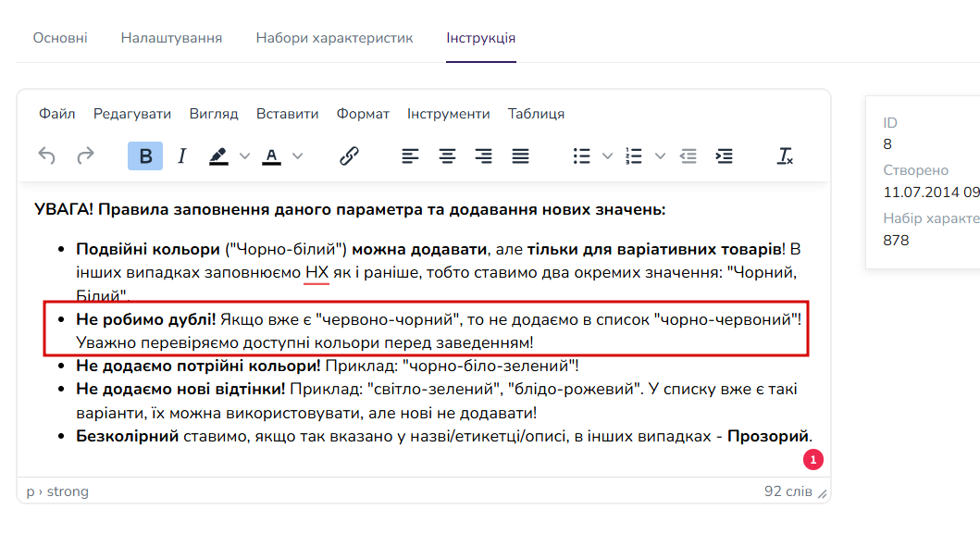Open the Інструменти menu
980x534 pixels.
448,114
